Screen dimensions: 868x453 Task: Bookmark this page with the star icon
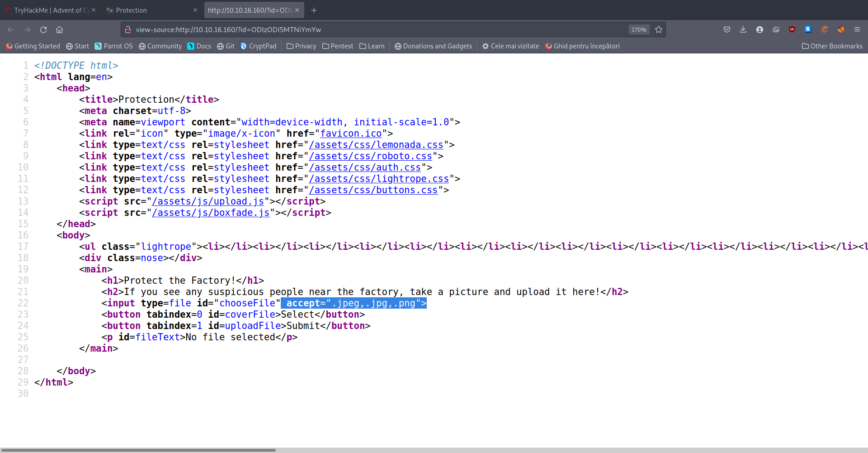(x=659, y=30)
